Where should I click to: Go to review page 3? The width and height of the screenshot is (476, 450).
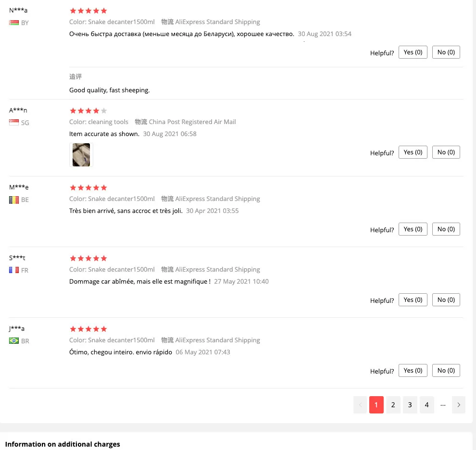(410, 405)
